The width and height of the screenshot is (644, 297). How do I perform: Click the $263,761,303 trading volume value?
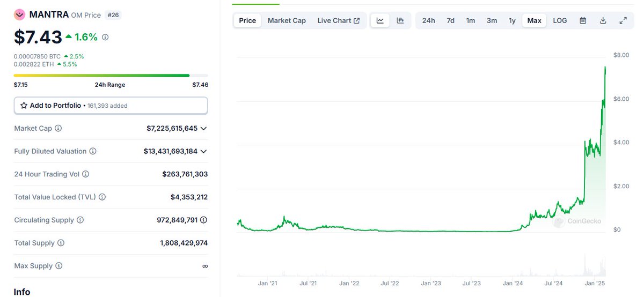(x=185, y=174)
